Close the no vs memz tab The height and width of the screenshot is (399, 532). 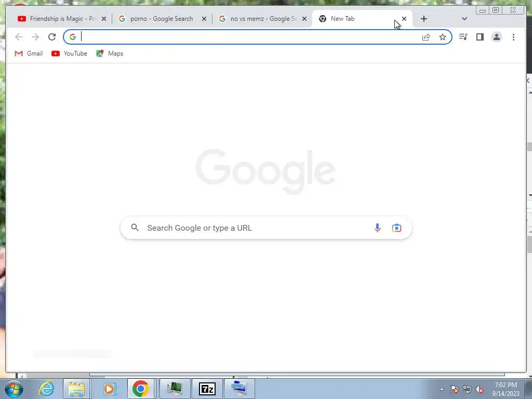pyautogui.click(x=304, y=19)
